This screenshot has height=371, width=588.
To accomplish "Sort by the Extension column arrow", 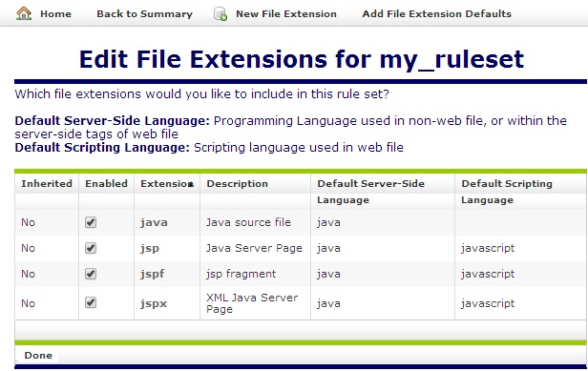I will pos(191,184).
